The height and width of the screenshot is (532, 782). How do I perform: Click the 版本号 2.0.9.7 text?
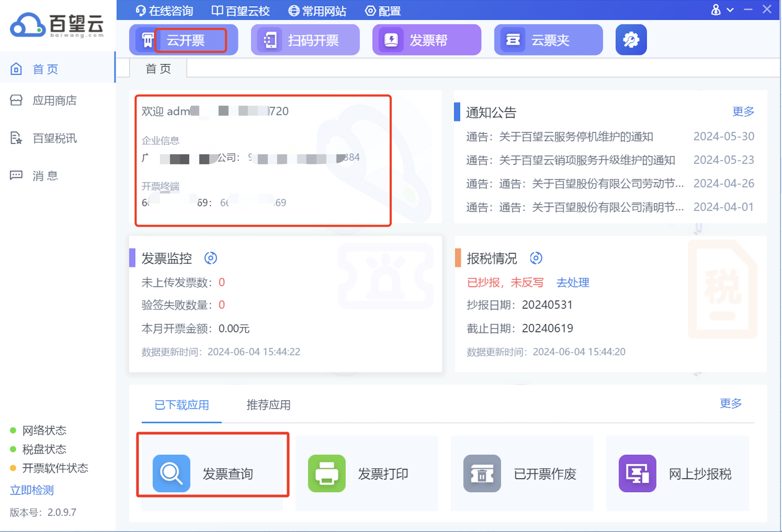click(x=43, y=512)
